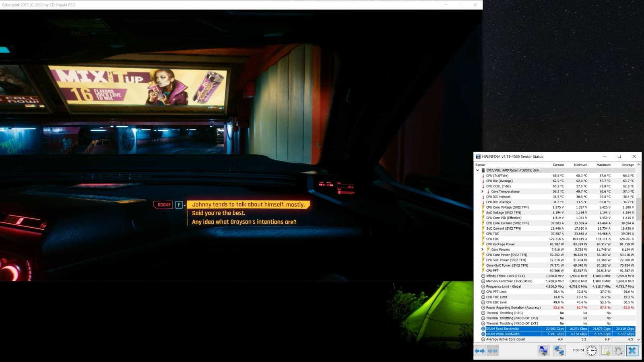This screenshot has width=644, height=362.
Task: Choose "Any idea what Grayson's intentions are?"
Action: 244,222
